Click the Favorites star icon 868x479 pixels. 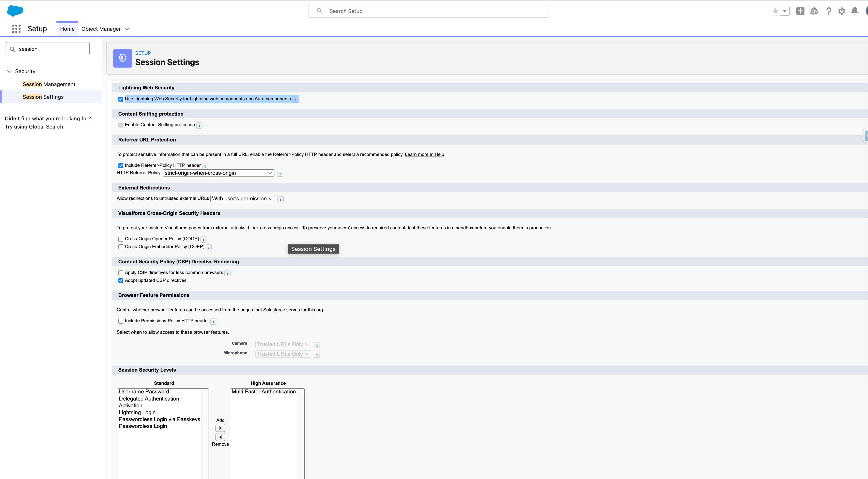coord(775,11)
